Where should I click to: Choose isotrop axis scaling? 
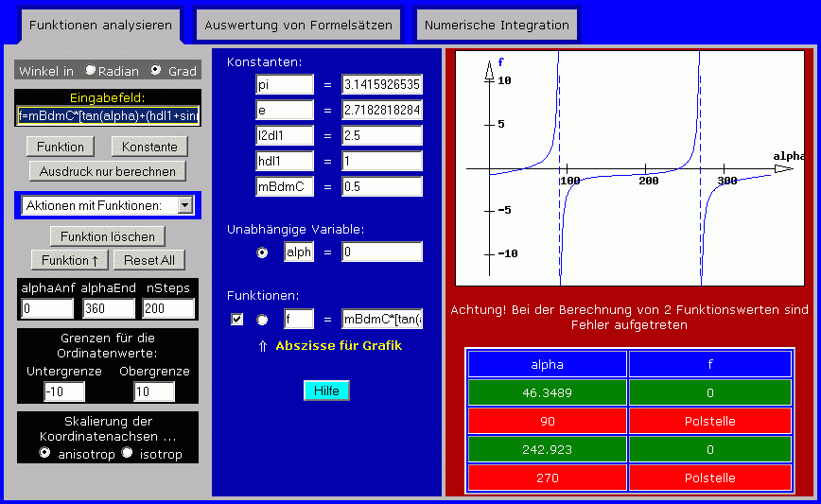128,453
